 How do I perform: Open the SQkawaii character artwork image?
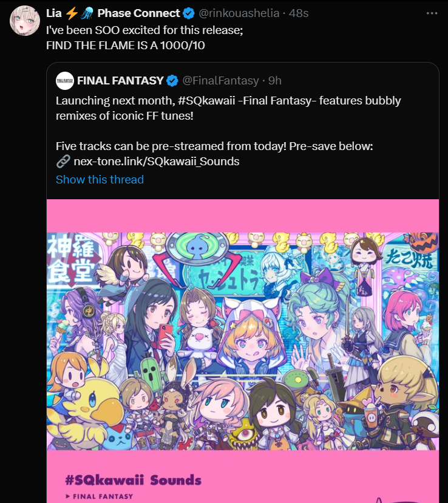coord(243,341)
